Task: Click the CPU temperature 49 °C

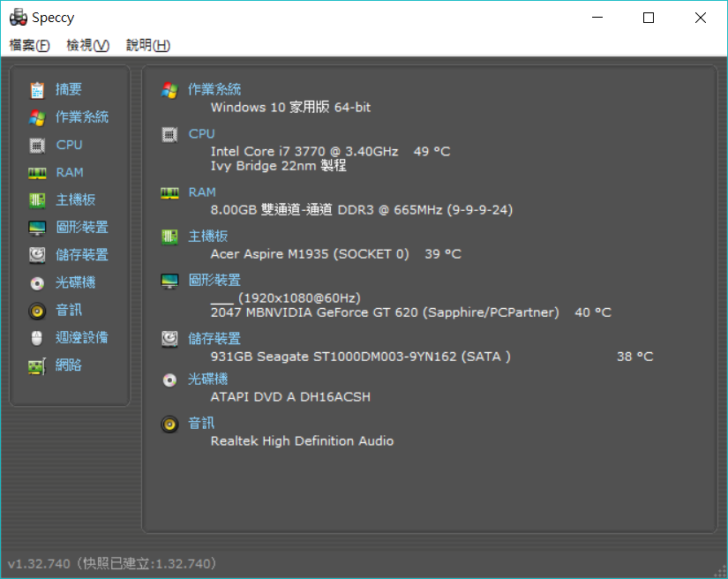Action: (x=432, y=151)
